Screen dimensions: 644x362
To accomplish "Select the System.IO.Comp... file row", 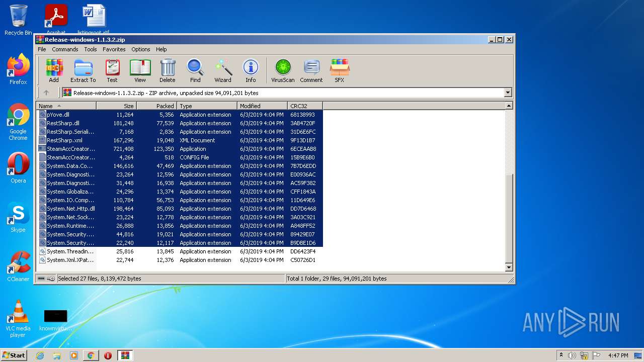I will (x=179, y=200).
